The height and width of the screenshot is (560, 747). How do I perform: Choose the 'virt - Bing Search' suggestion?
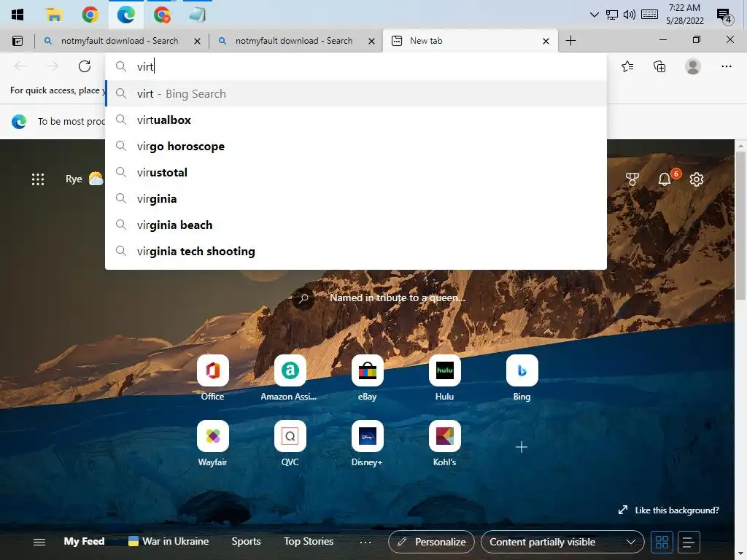(x=355, y=94)
